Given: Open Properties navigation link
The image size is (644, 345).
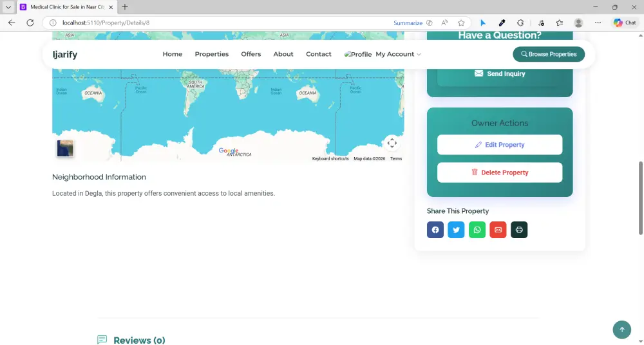Looking at the screenshot, I should (211, 54).
